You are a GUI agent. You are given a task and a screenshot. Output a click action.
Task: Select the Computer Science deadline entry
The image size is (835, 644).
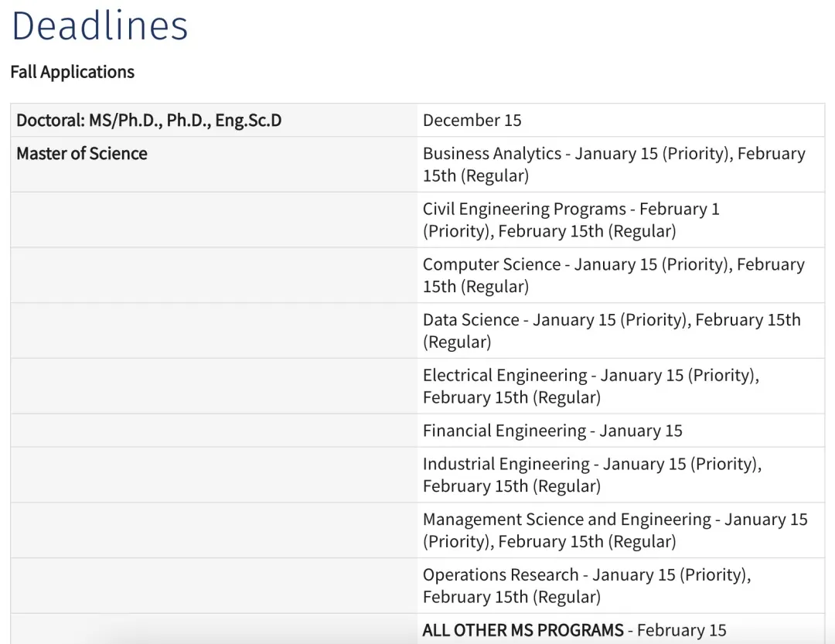point(613,275)
